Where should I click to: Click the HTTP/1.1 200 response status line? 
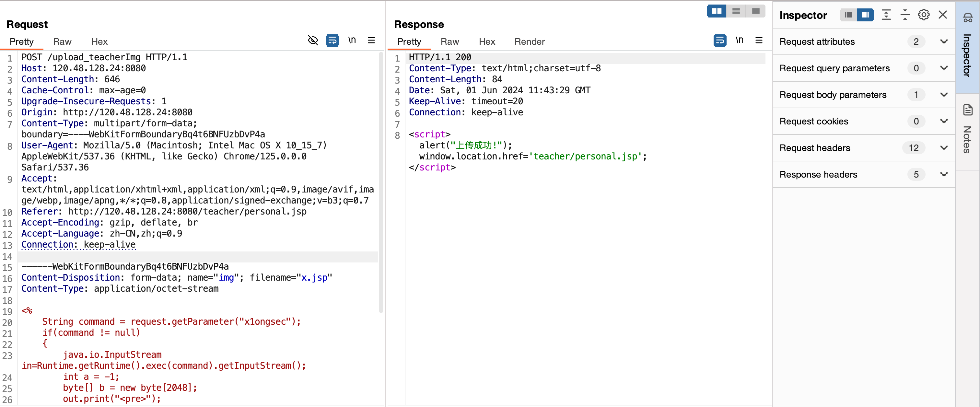coord(440,57)
